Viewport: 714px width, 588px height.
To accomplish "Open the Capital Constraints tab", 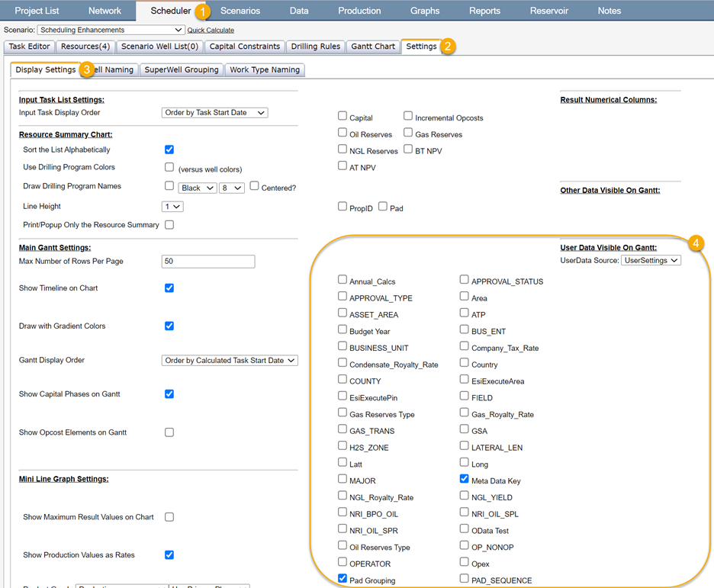I will coord(244,47).
